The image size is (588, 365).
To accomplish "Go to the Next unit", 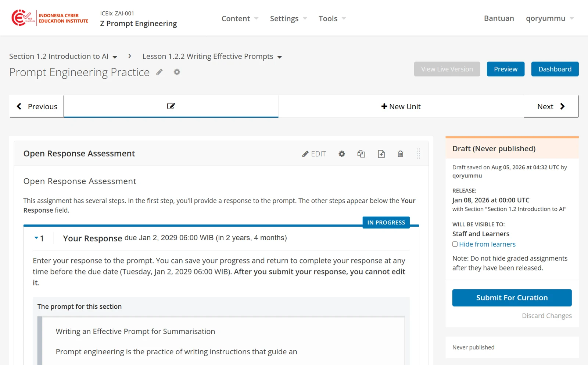I will tap(551, 106).
